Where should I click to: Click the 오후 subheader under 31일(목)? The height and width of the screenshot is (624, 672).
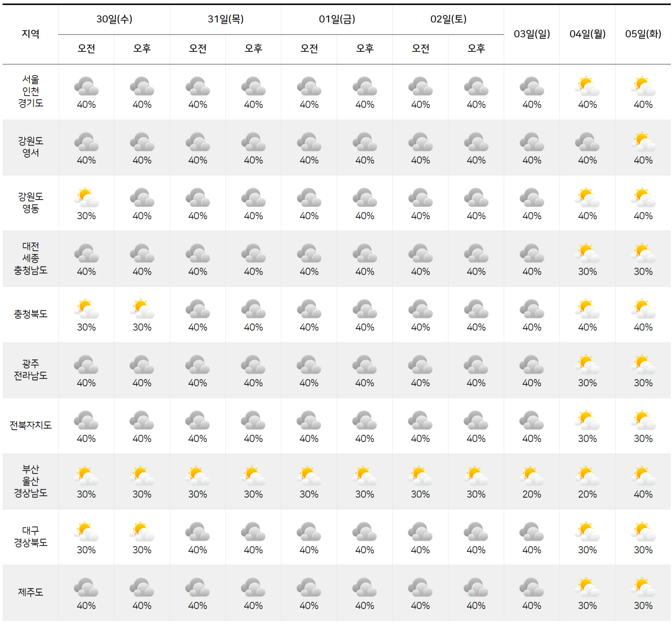(254, 48)
